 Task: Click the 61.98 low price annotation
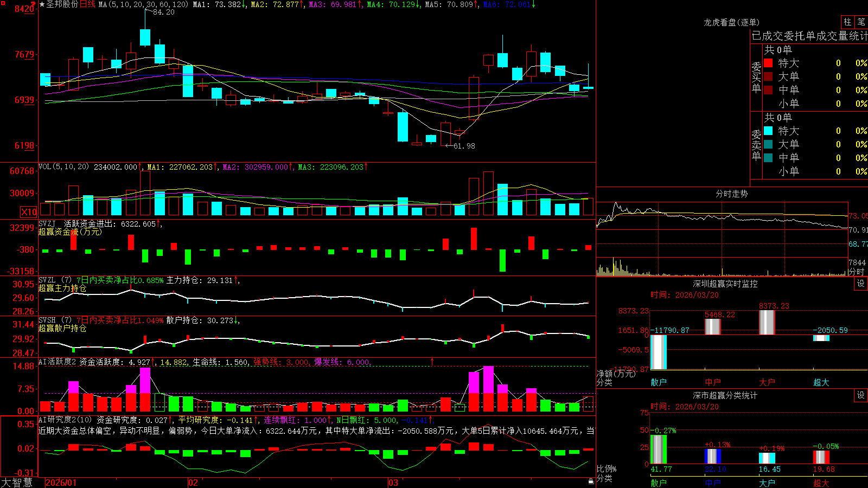464,146
